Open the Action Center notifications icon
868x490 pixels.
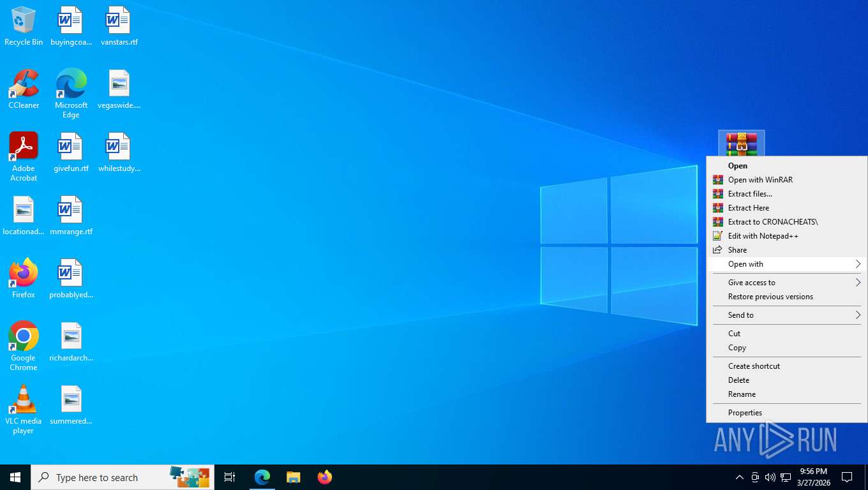pyautogui.click(x=847, y=477)
